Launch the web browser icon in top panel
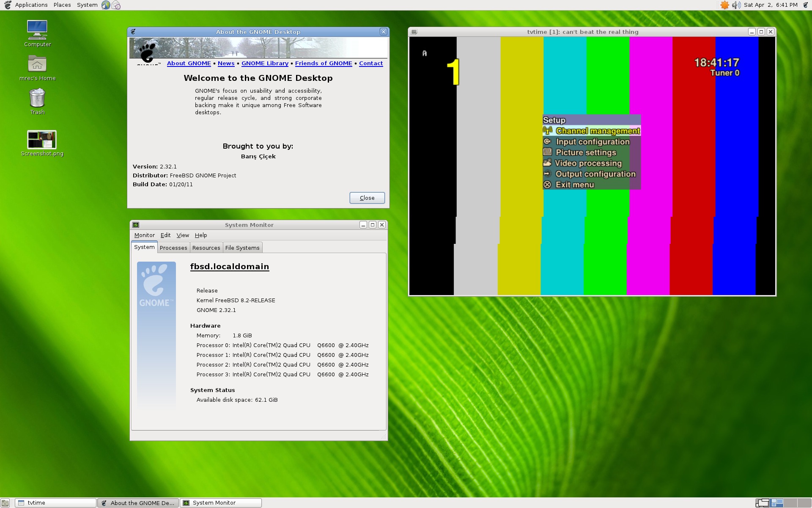 point(106,5)
